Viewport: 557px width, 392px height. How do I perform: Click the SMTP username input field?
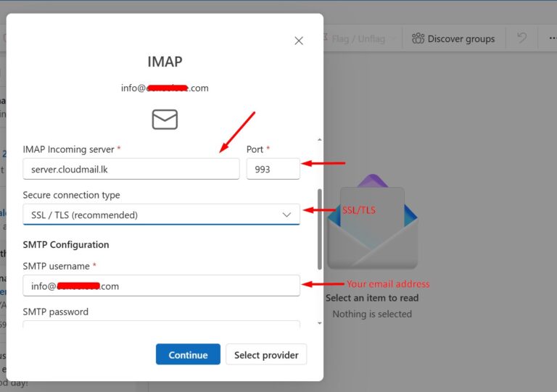coord(161,285)
